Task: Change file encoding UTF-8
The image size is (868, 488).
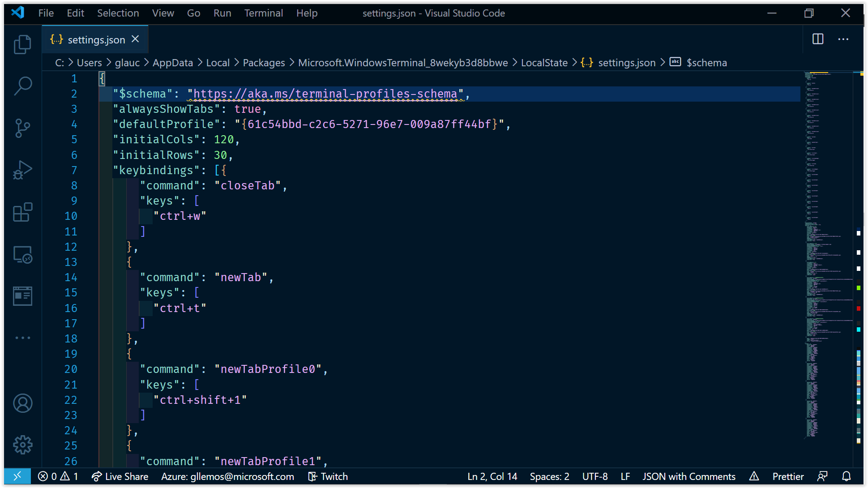Action: [595, 476]
